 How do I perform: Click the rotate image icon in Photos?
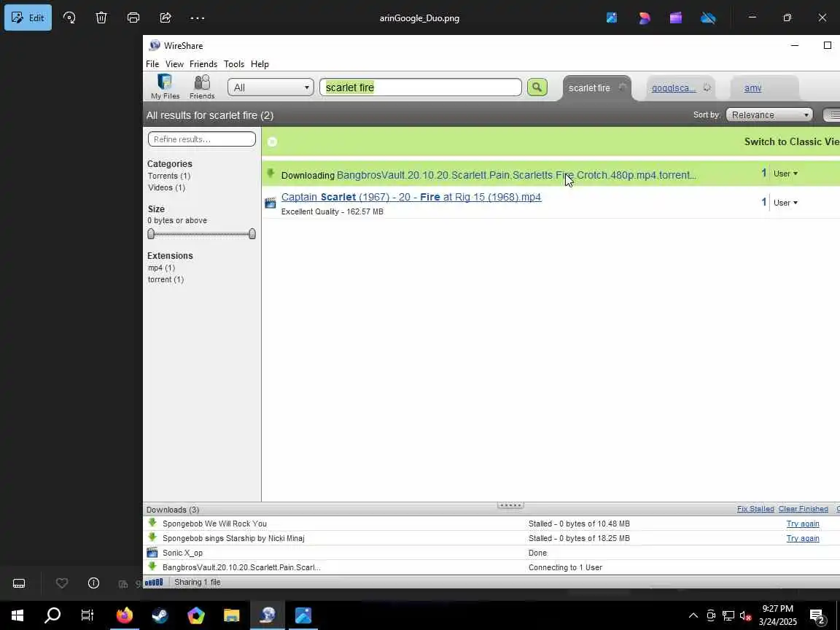click(69, 17)
